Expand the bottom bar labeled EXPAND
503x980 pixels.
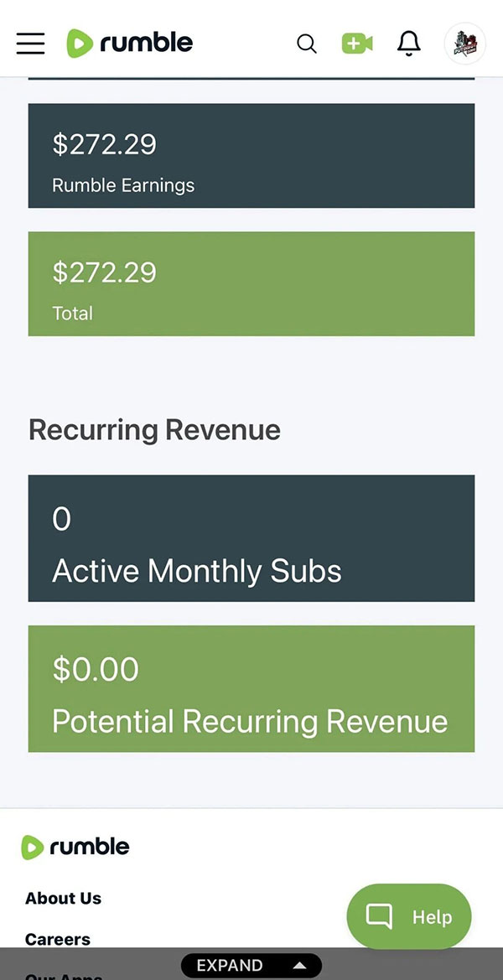231,966
